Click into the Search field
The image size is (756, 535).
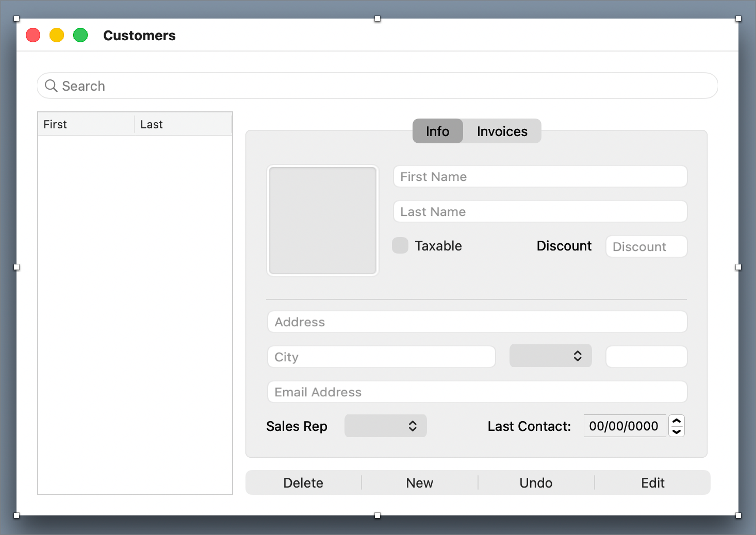tap(377, 86)
